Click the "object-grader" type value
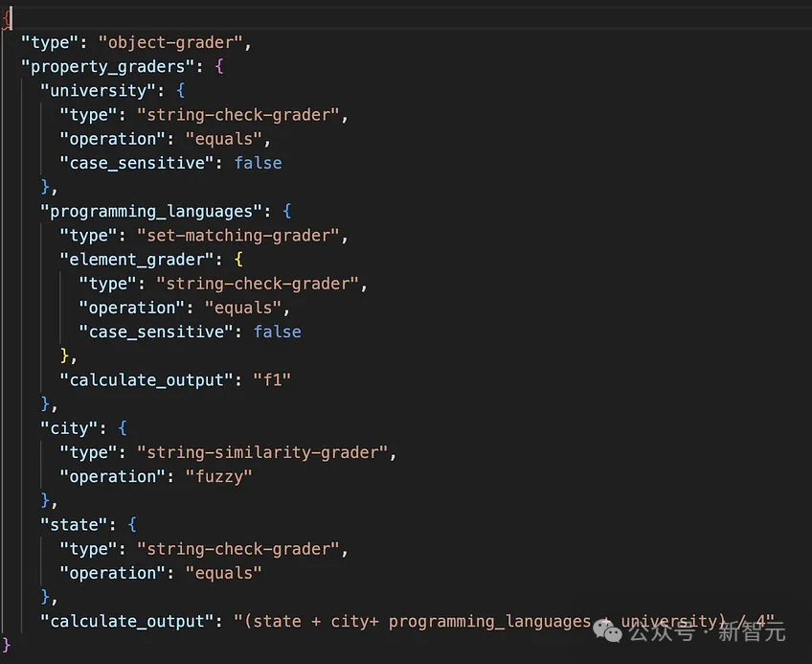 pyautogui.click(x=169, y=42)
